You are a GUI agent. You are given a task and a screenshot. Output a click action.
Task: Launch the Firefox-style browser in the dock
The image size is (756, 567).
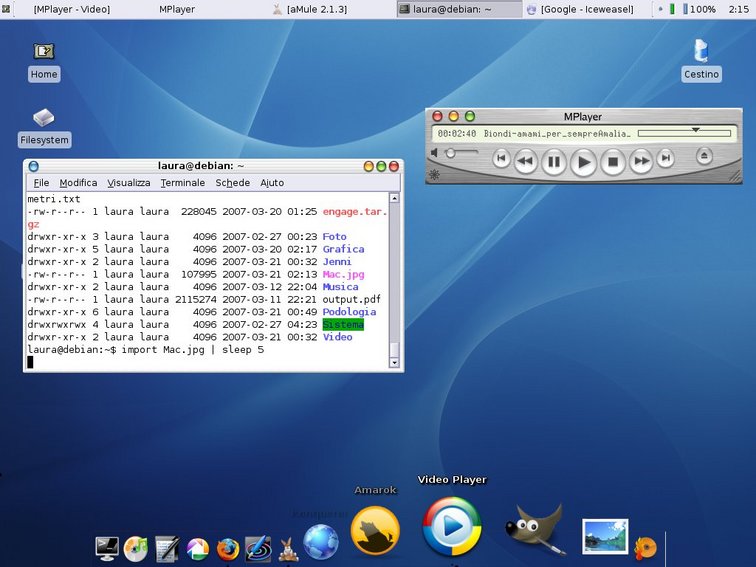[228, 549]
